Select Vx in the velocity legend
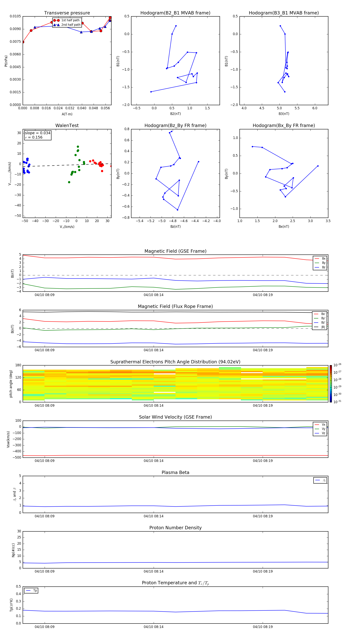The width and height of the screenshot is (351, 644). coord(320,424)
